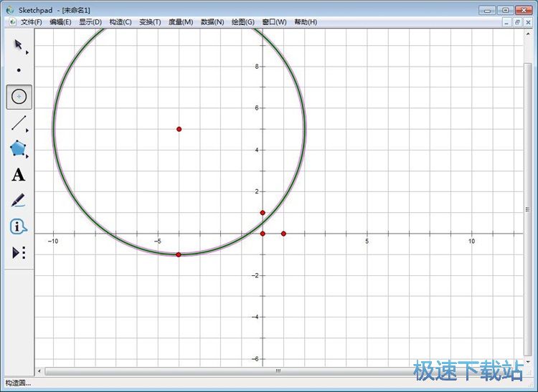The height and width of the screenshot is (392, 538).
Task: Click the circle center point at (-4, 5)
Action: point(179,129)
